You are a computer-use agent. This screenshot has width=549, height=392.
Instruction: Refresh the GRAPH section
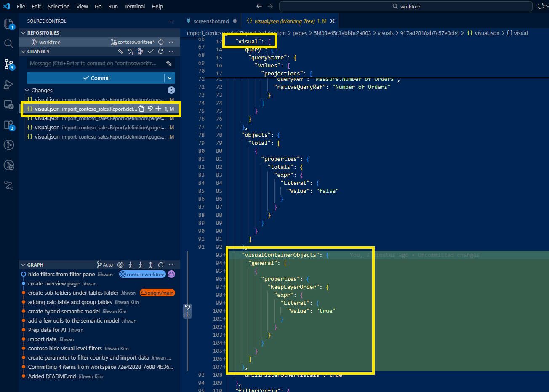(x=161, y=265)
